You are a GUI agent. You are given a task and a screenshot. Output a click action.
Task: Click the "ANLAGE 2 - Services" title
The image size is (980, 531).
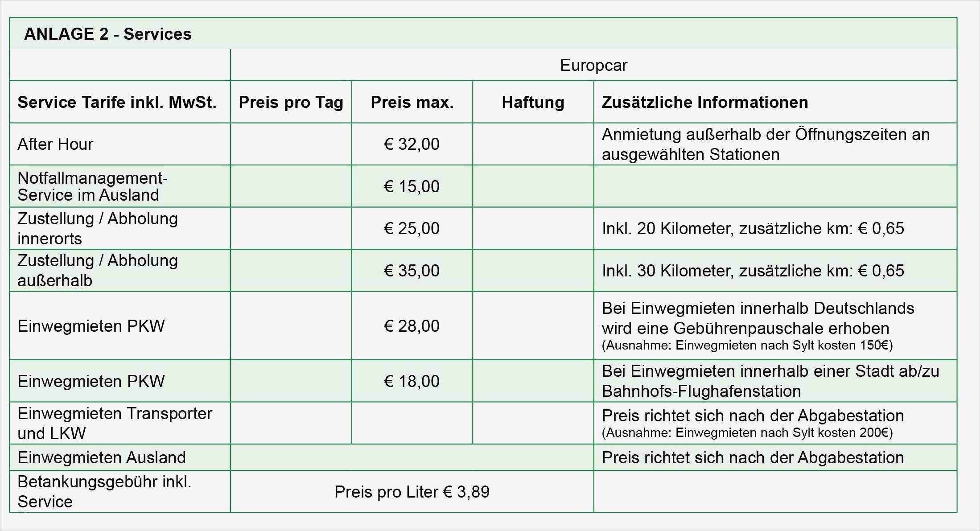[107, 34]
